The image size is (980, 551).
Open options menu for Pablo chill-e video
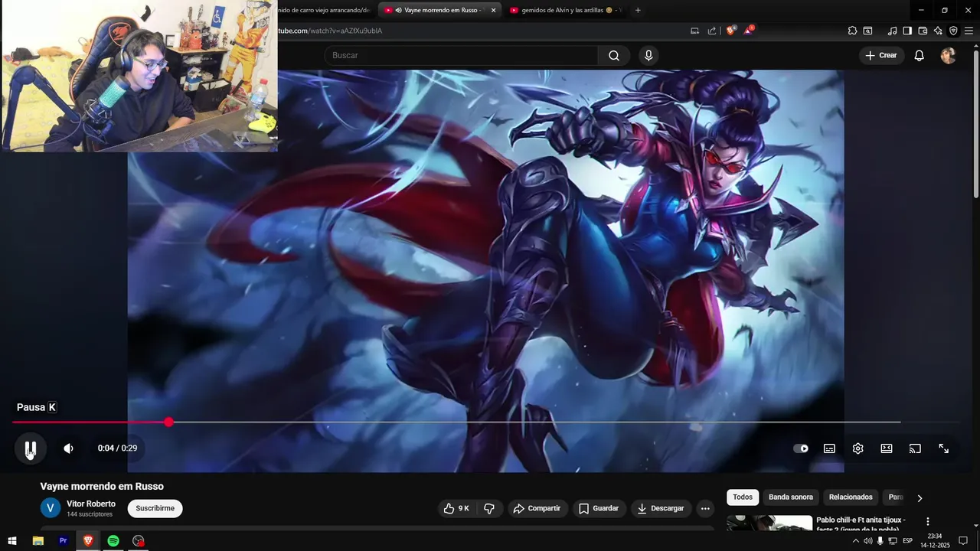pos(928,521)
